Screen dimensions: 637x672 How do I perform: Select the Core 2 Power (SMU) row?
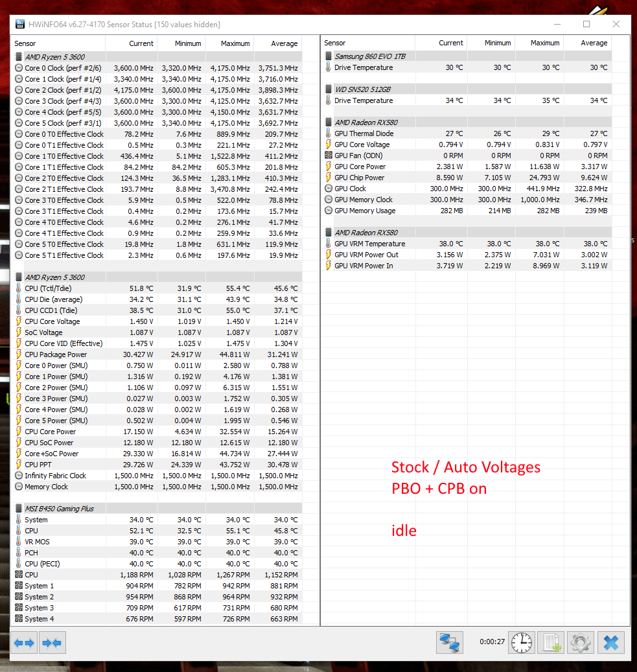[156, 388]
